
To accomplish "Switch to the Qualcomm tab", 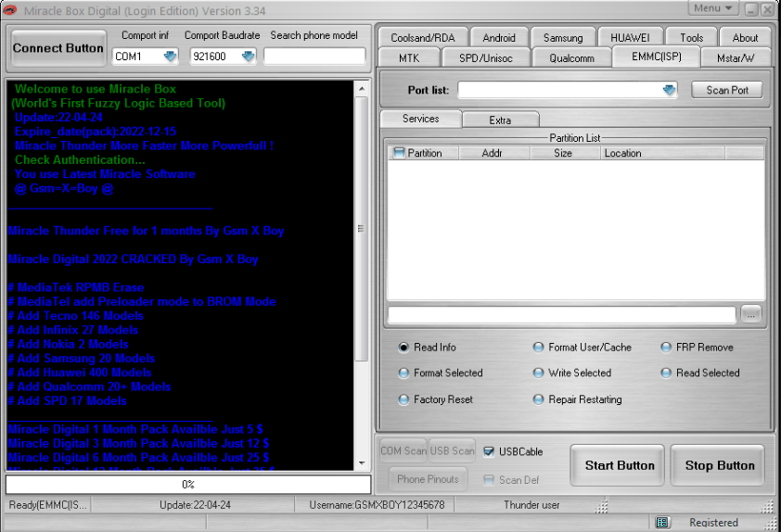I will [571, 57].
